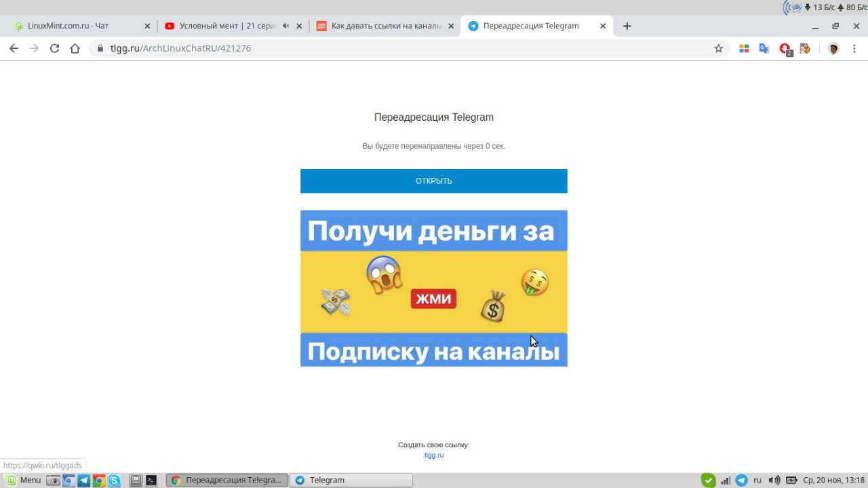868x488 pixels.
Task: Switch to the Условный мент YouTube tab
Action: (x=233, y=26)
